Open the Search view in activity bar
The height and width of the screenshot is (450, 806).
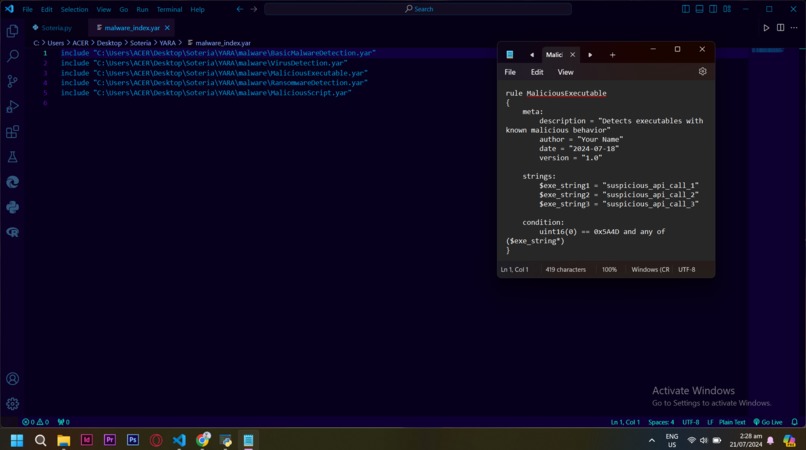point(12,56)
